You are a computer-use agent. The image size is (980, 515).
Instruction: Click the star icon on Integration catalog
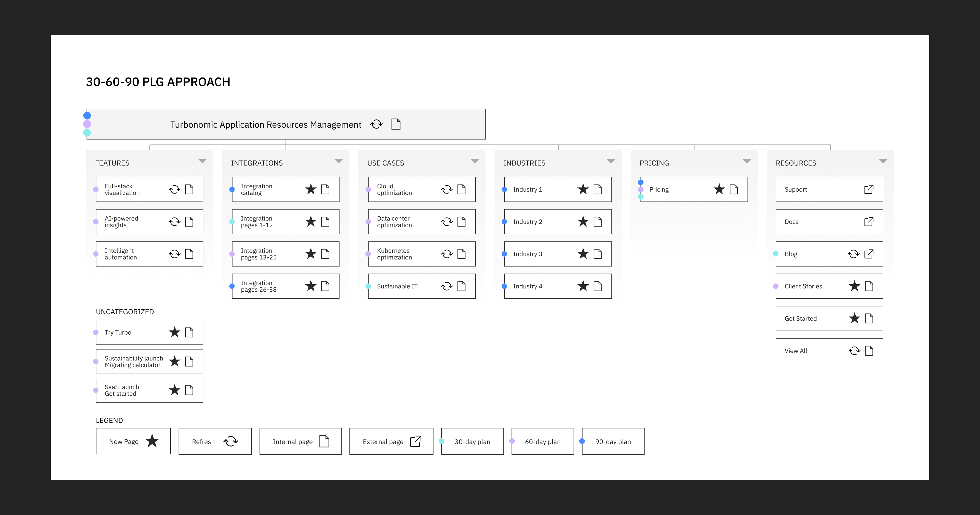(x=310, y=189)
